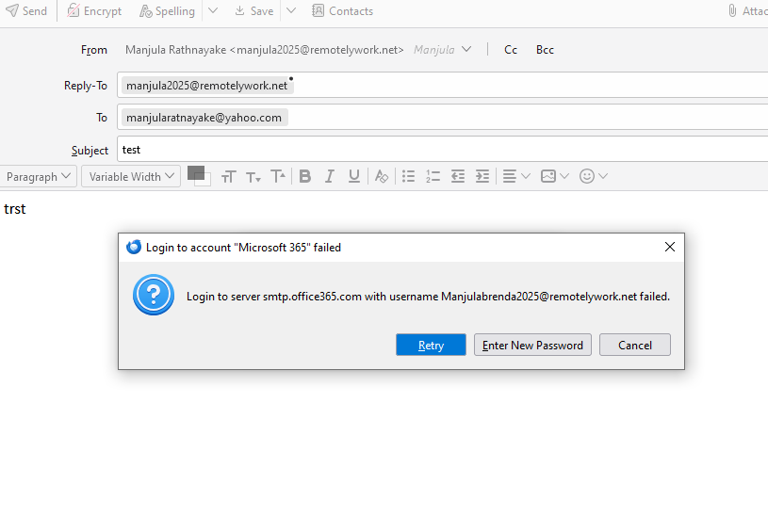768x532 pixels.
Task: Cancel the login failed dialog
Action: pyautogui.click(x=635, y=345)
